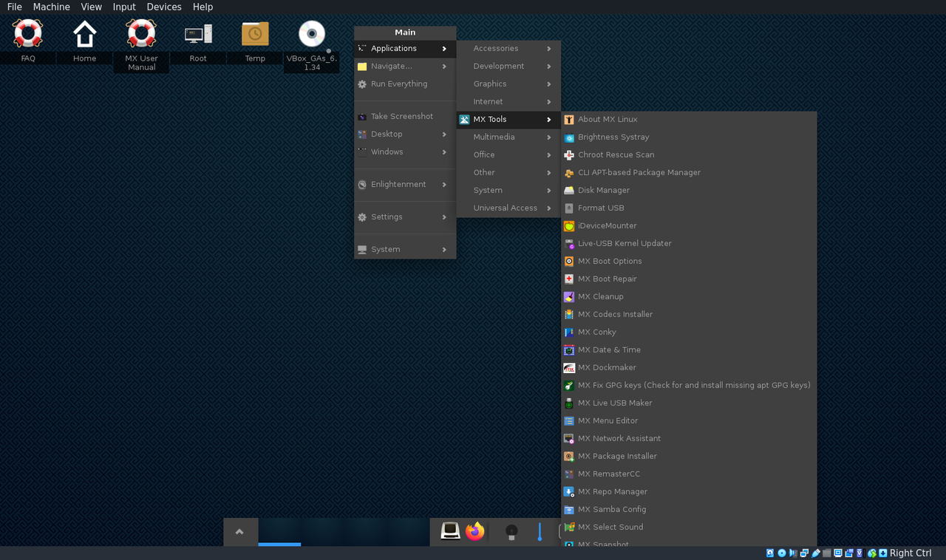Screen dimensions: 946x560
Task: Click the USB icon in VirtualBox status bar
Action: [815, 553]
